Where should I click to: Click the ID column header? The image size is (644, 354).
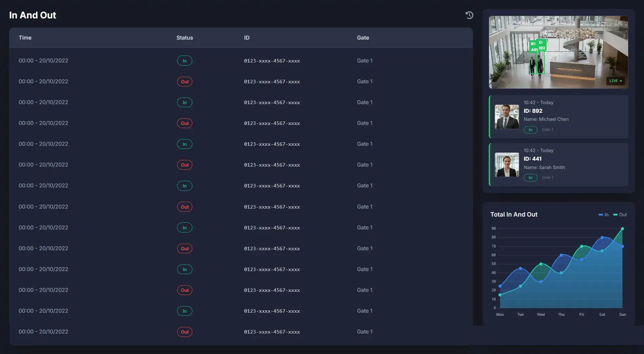[x=246, y=37]
